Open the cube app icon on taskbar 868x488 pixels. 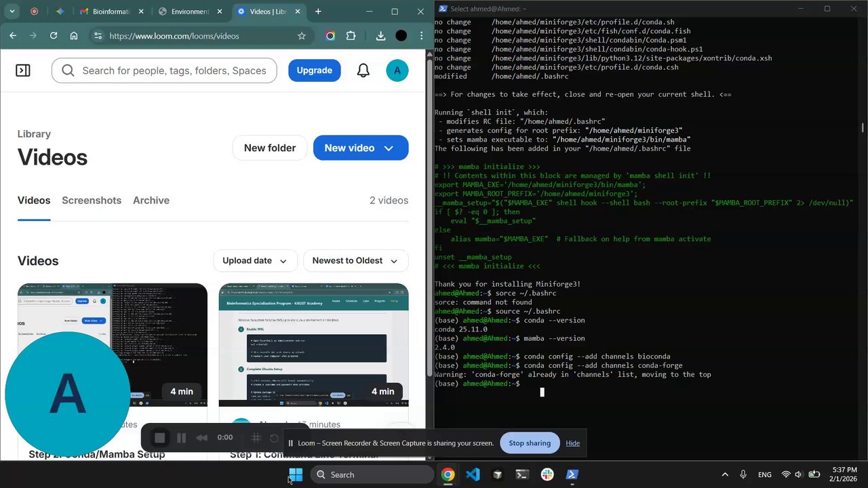pyautogui.click(x=497, y=474)
